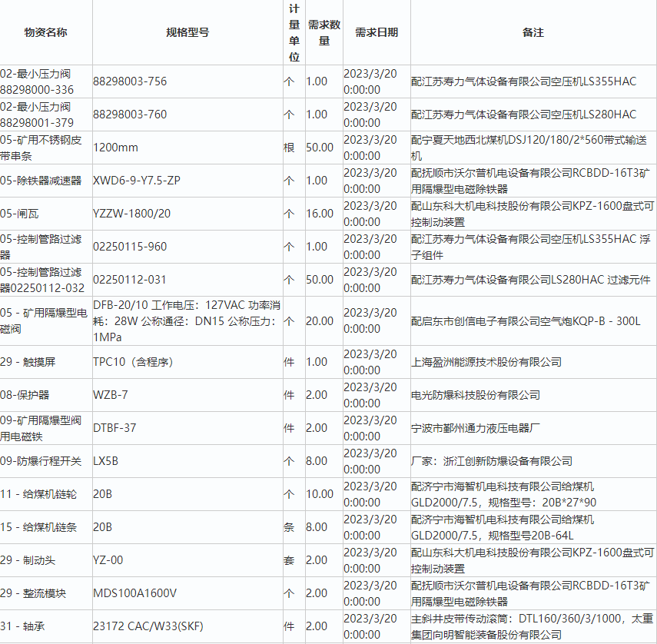
Task: Click the date cell in 触摸屏 row
Action: coord(377,362)
